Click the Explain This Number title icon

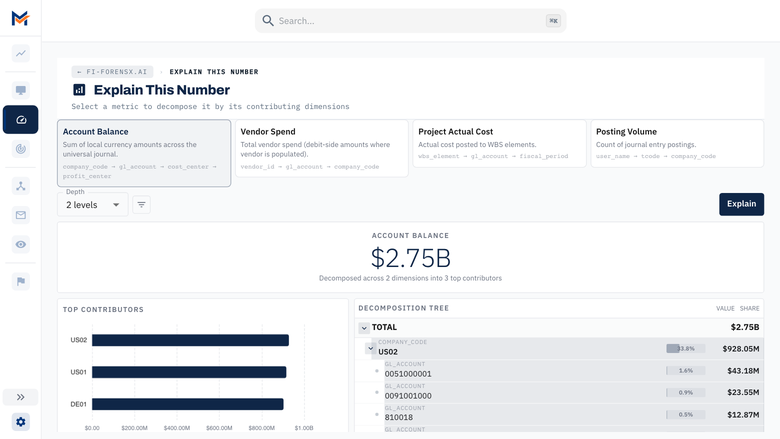(79, 89)
